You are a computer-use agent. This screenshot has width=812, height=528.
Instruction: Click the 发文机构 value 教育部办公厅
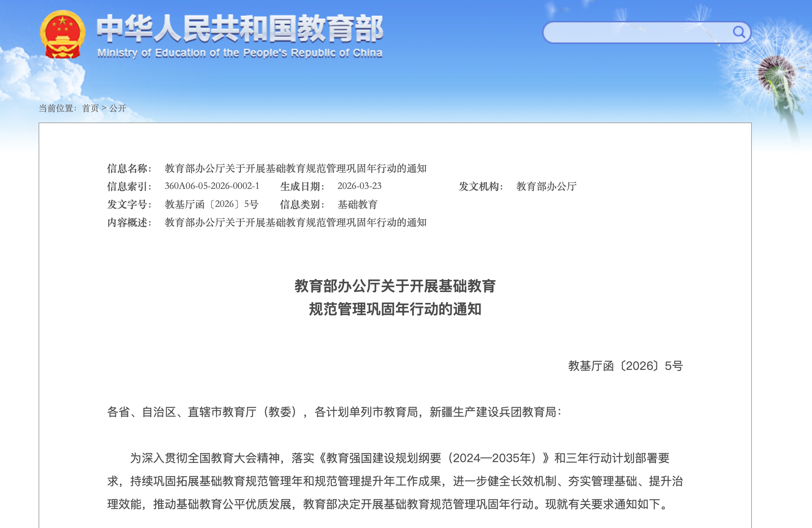pyautogui.click(x=546, y=186)
